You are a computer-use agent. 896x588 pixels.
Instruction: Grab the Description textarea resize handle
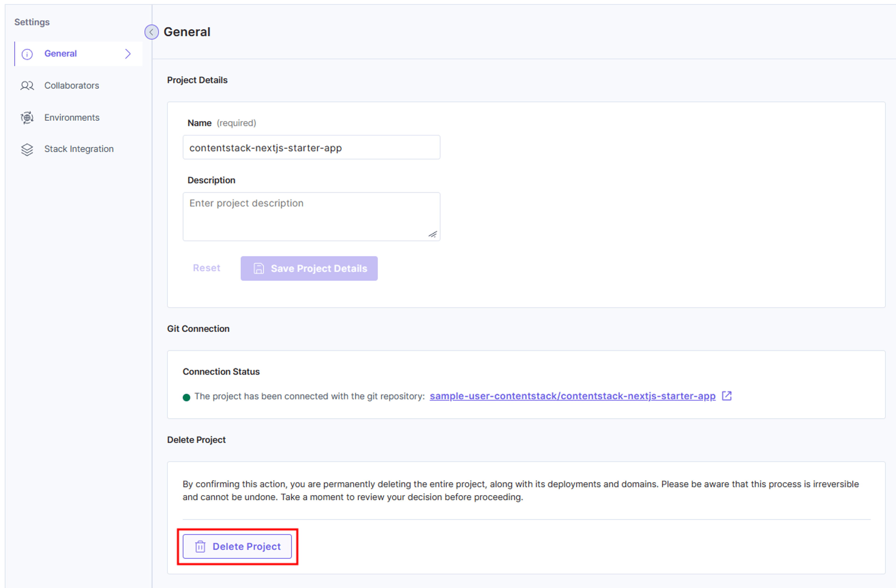click(x=433, y=234)
